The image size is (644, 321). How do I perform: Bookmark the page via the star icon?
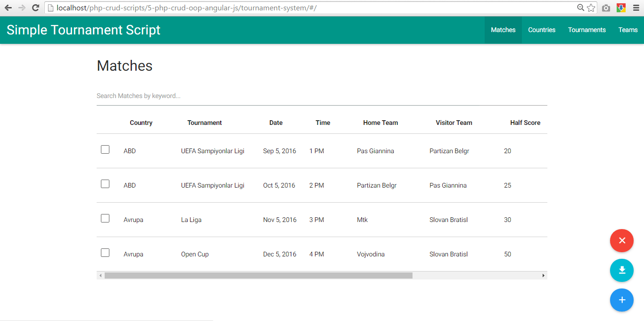591,8
